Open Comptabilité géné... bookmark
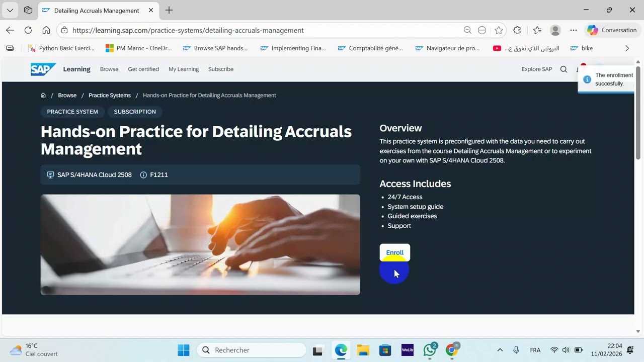Image resolution: width=644 pixels, height=362 pixels. [x=370, y=48]
